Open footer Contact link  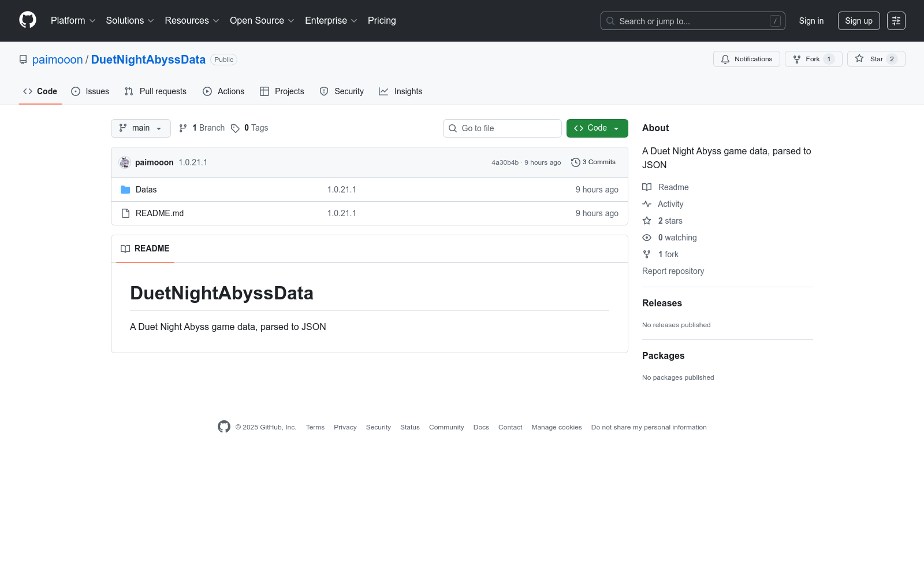(511, 427)
